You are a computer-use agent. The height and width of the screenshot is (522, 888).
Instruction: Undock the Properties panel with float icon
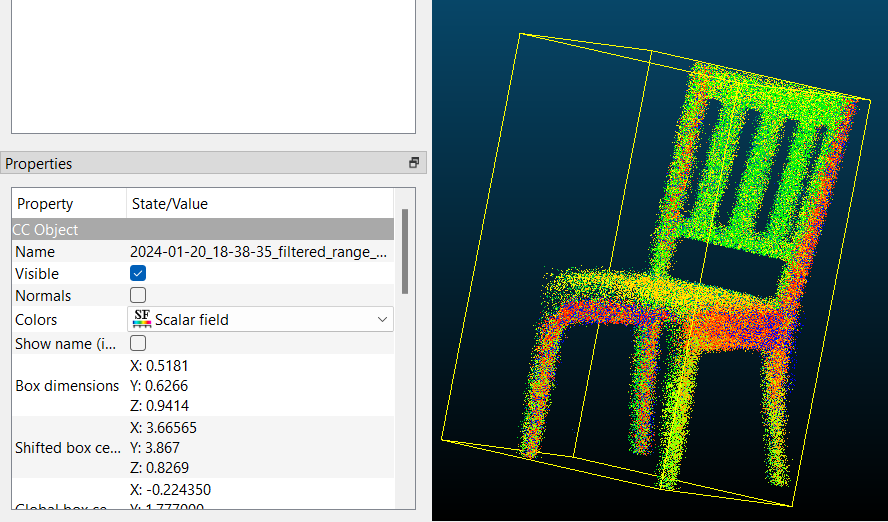tap(413, 163)
